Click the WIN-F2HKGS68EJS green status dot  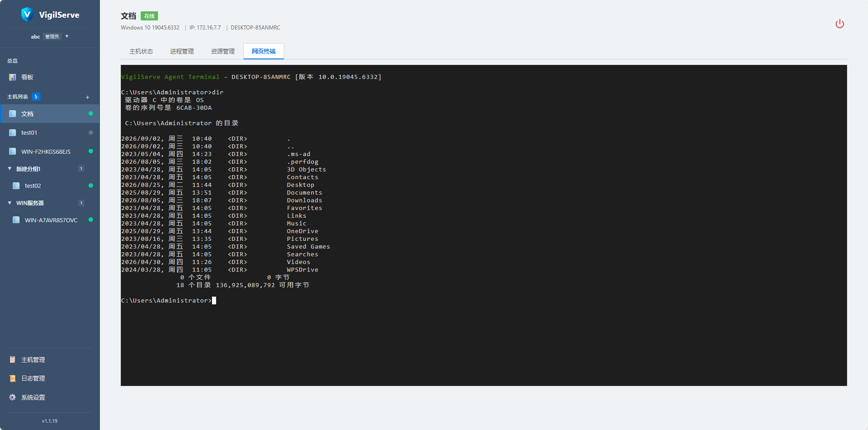(91, 151)
